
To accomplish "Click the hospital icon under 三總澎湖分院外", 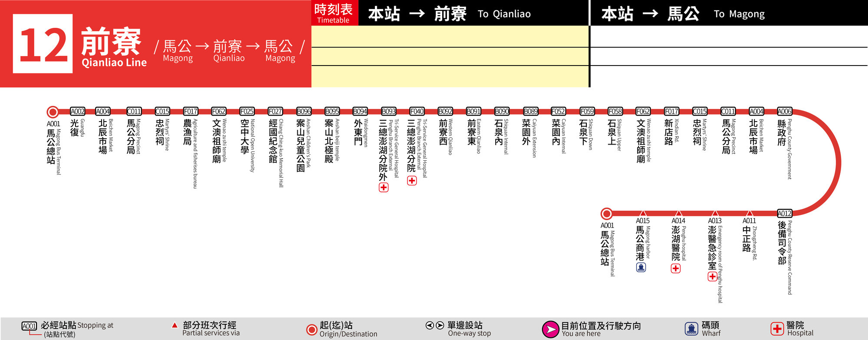I will coord(384,188).
